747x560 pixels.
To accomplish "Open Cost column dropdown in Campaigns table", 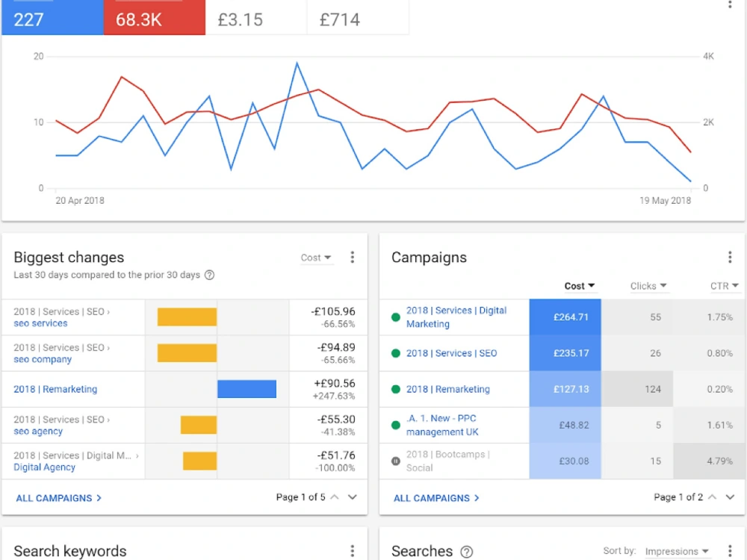I will coord(580,286).
